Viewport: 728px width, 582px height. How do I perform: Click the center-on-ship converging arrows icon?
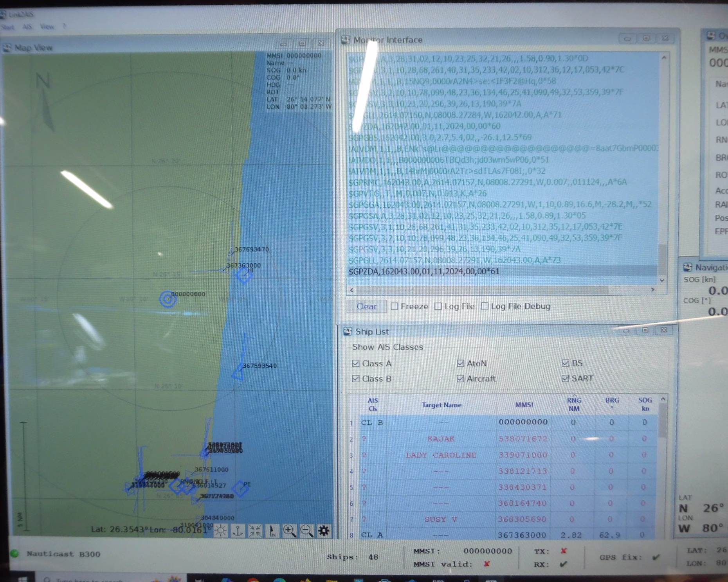pyautogui.click(x=255, y=531)
